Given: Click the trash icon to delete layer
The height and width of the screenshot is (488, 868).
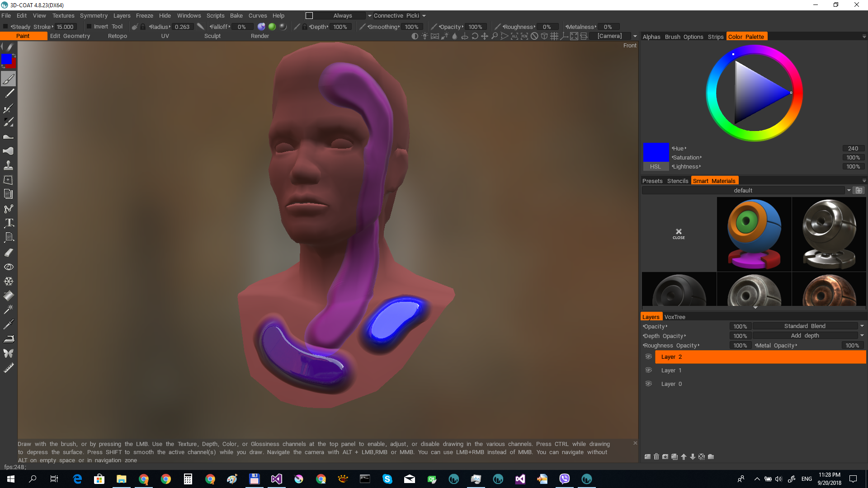Looking at the screenshot, I should (656, 457).
